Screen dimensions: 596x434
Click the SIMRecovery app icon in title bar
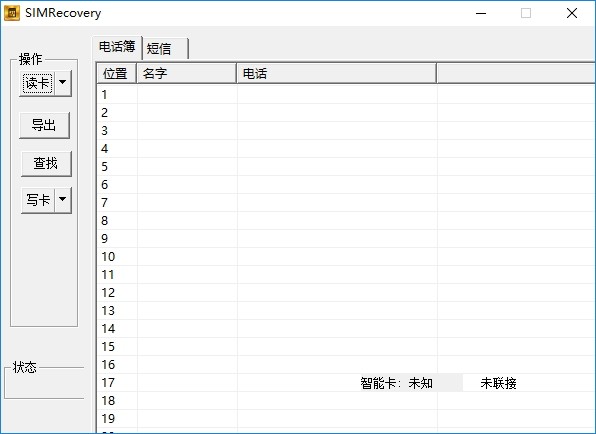(11, 13)
